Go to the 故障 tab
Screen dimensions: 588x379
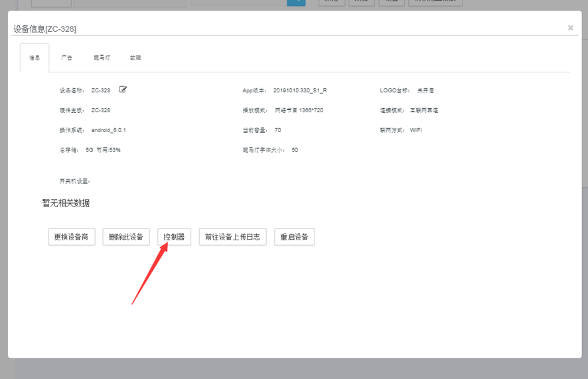135,58
